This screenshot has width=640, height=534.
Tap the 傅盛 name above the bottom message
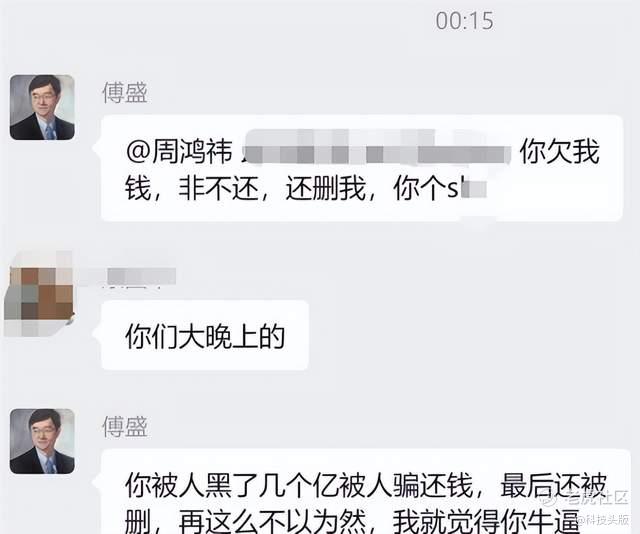tap(124, 426)
